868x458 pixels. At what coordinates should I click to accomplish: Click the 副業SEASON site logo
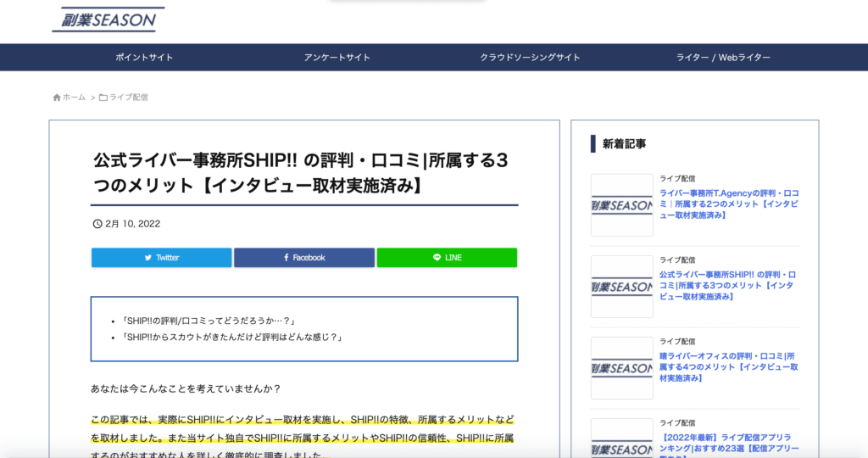coord(108,20)
